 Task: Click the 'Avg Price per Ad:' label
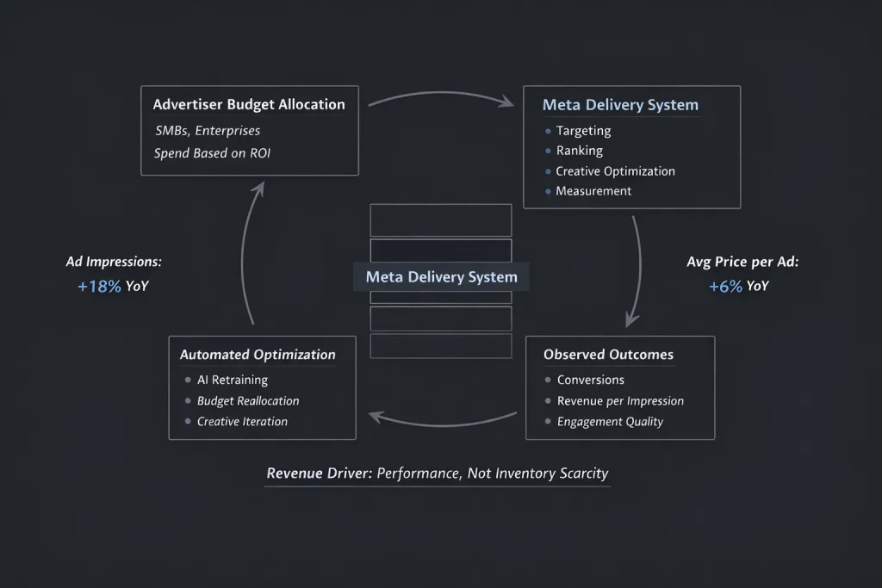pyautogui.click(x=742, y=262)
